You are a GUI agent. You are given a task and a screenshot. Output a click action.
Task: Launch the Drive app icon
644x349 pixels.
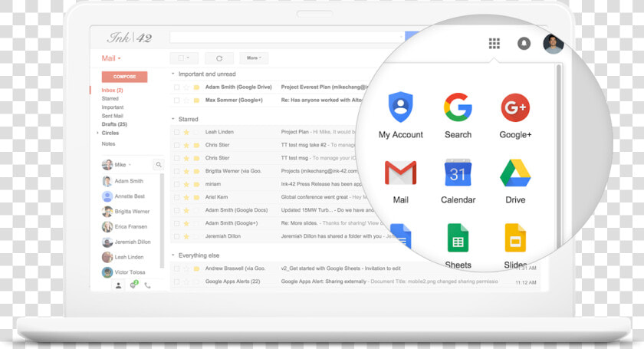(x=515, y=173)
